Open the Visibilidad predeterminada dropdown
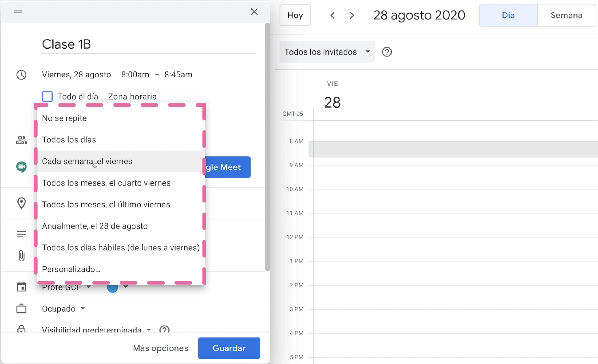This screenshot has height=364, width=598. (x=96, y=329)
